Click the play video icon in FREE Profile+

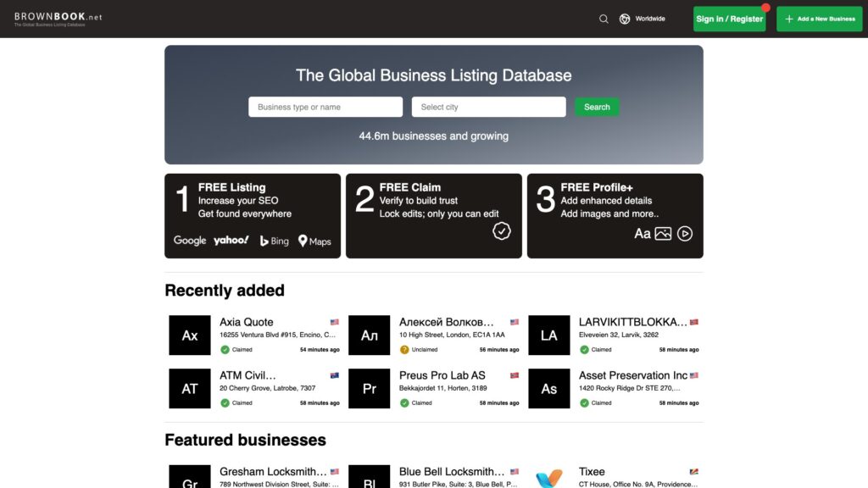click(x=685, y=234)
